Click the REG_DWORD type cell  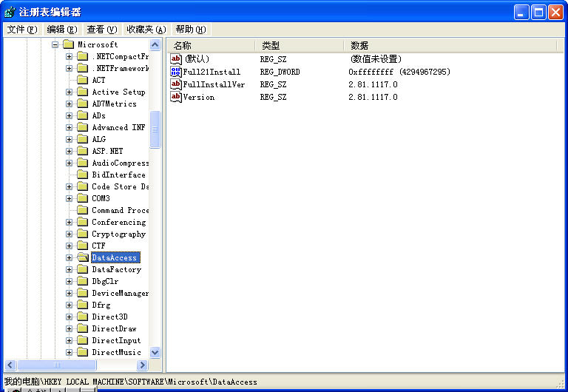click(280, 72)
